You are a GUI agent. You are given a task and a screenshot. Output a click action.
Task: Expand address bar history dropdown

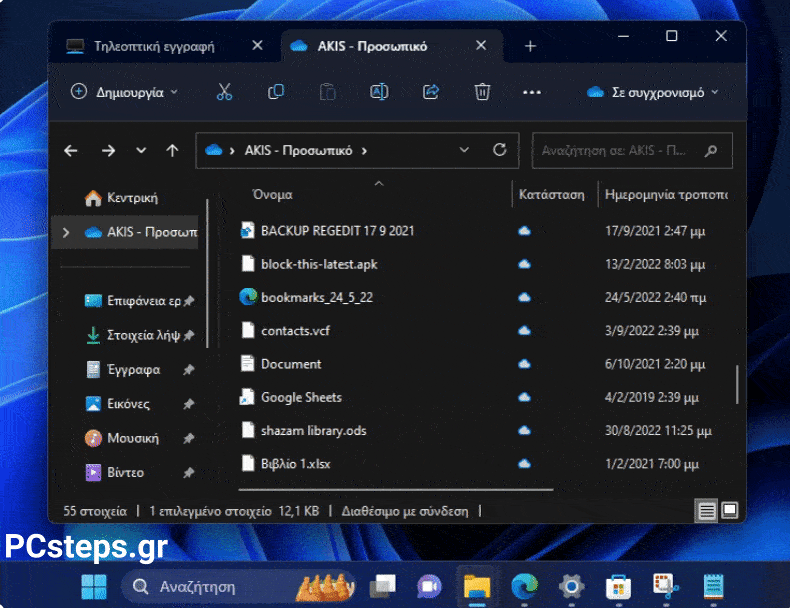point(464,150)
